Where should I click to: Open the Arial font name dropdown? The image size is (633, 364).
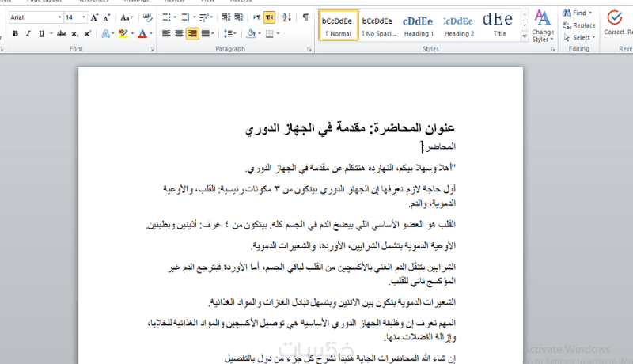coord(60,17)
